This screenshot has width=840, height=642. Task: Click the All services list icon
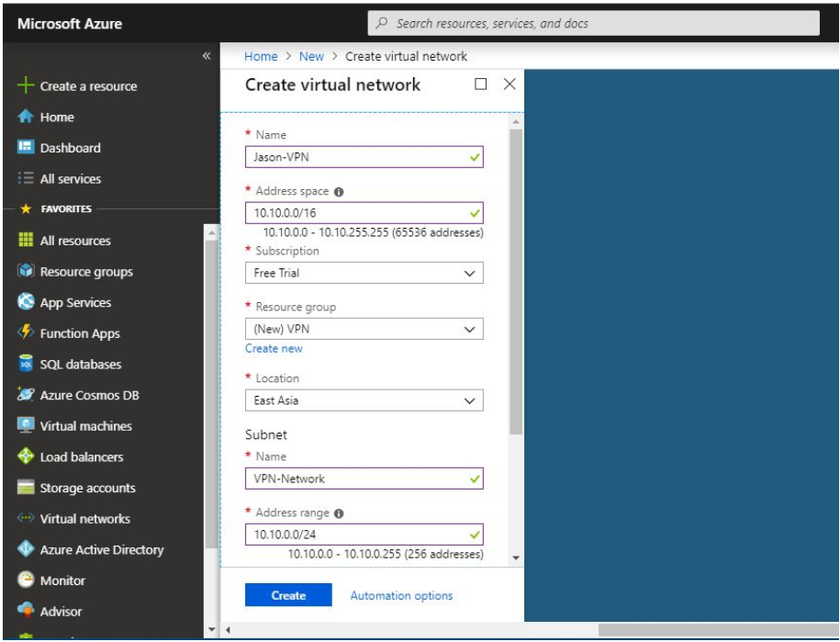coord(25,178)
